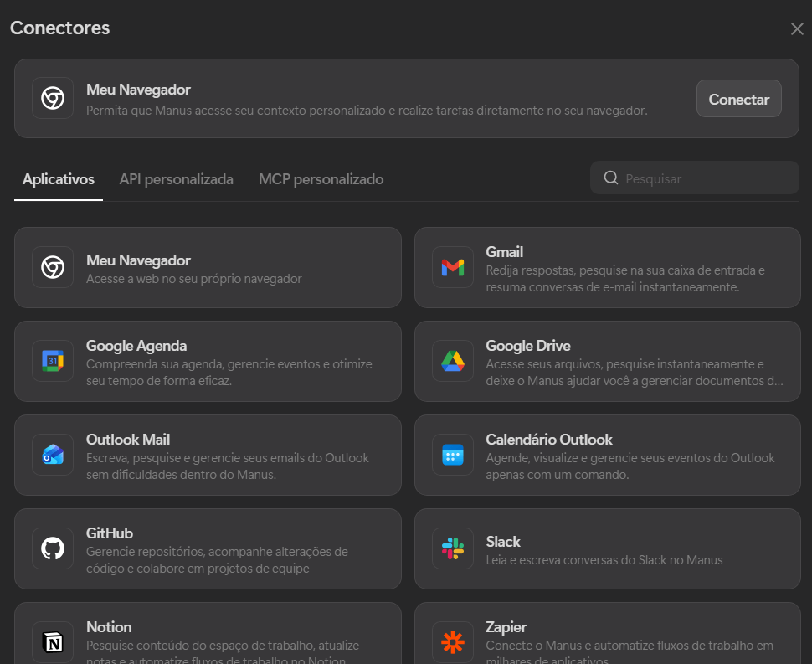Open the GitHub connector title
The image size is (812, 664).
point(110,533)
